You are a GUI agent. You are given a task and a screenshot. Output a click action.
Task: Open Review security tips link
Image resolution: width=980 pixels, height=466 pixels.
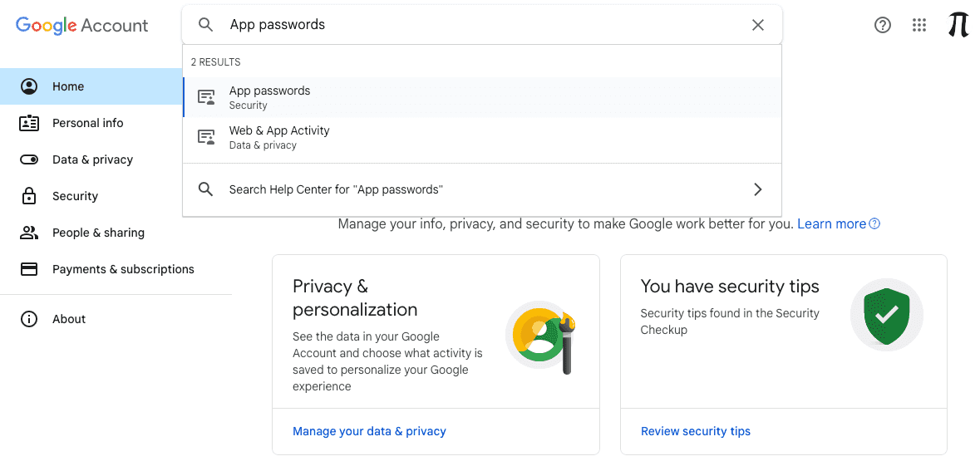(x=696, y=431)
